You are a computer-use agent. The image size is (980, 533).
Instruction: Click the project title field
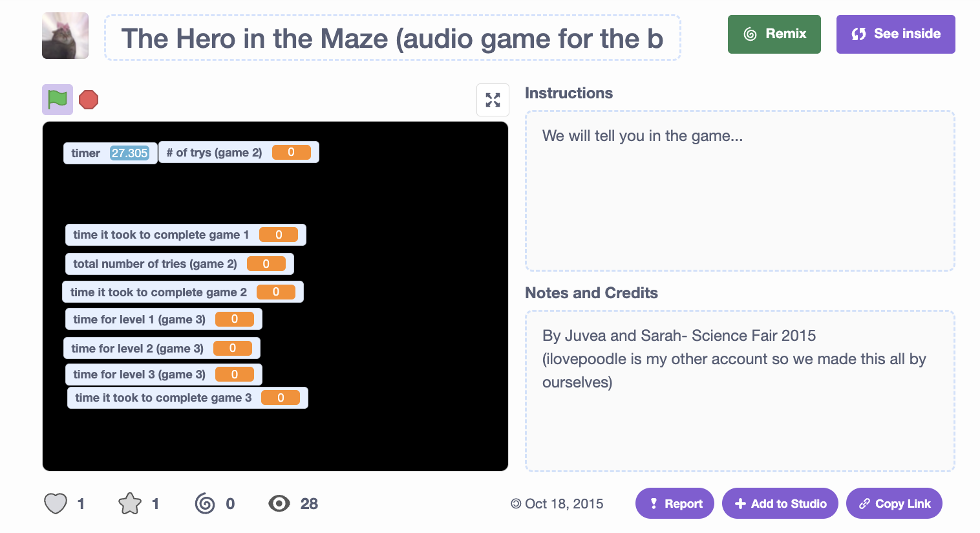click(x=392, y=38)
